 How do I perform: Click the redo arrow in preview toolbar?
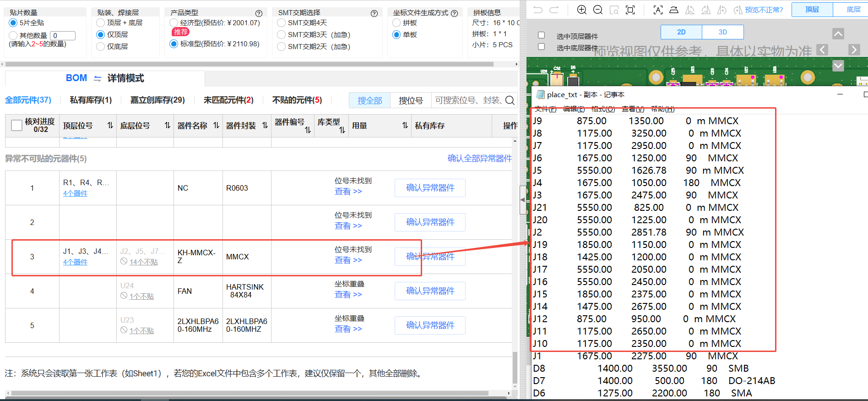[554, 10]
